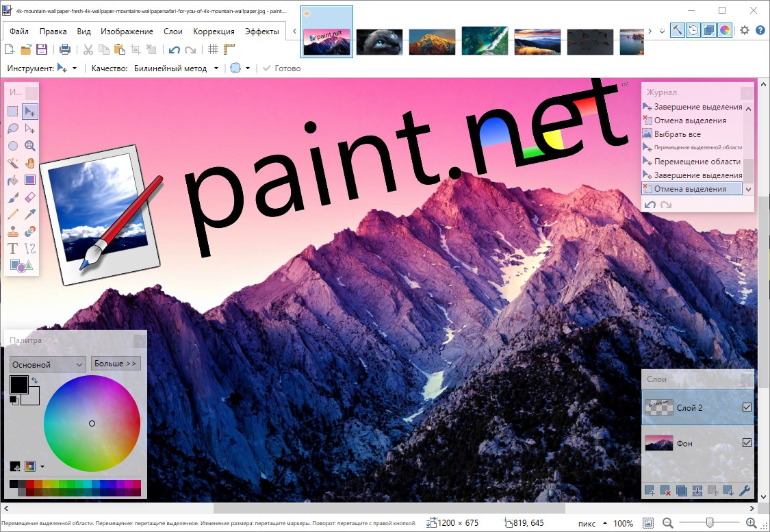
Task: Select the Eraser tool
Action: [x=30, y=197]
